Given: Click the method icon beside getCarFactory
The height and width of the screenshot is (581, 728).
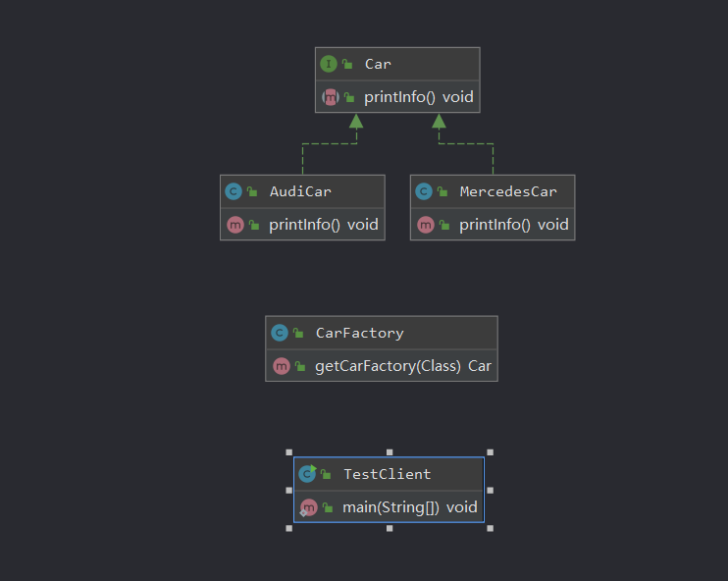Looking at the screenshot, I should click(x=282, y=366).
